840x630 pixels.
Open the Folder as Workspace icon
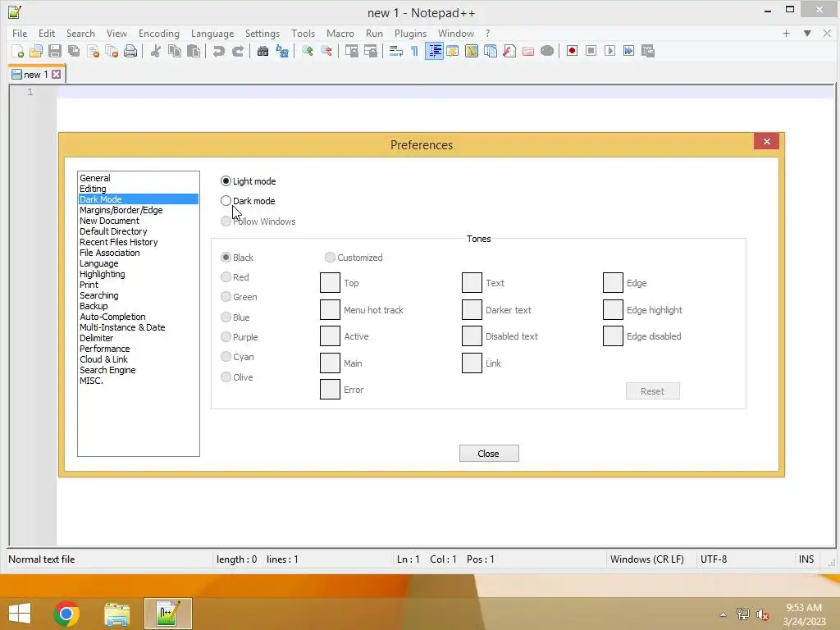(x=528, y=51)
